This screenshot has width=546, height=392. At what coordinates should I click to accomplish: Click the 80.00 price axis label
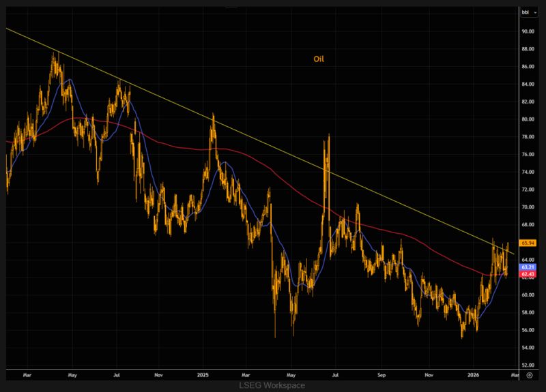[528, 119]
